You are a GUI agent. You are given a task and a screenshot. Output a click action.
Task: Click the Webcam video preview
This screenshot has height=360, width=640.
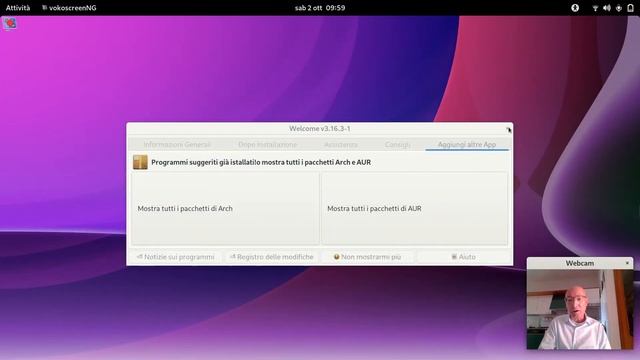pos(580,309)
